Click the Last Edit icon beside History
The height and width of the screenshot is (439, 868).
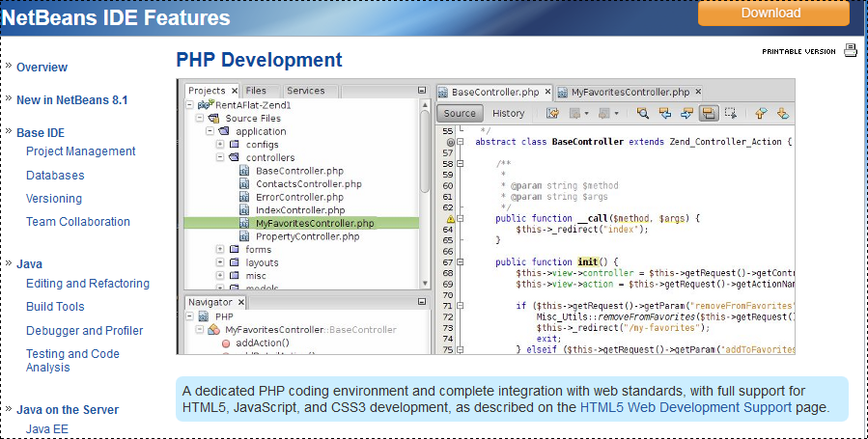point(552,113)
